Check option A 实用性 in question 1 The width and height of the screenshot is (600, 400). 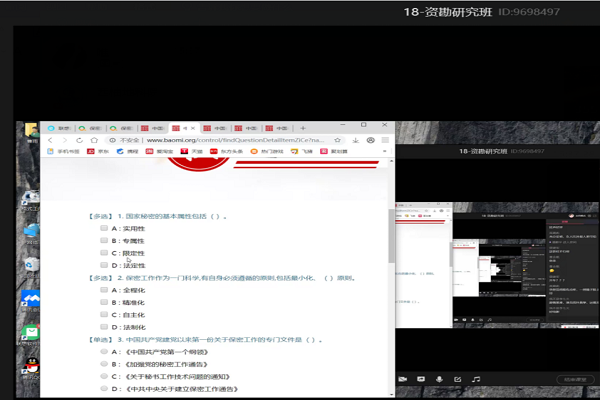click(104, 228)
